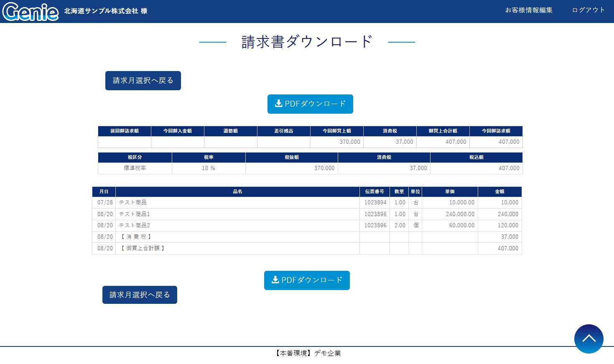
Task: Click the 【本番環境】デモ企業 footer text
Action: 307,354
